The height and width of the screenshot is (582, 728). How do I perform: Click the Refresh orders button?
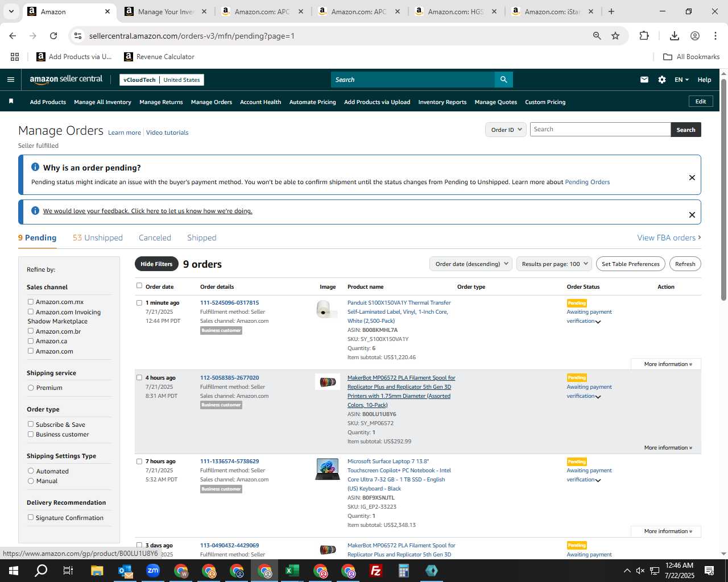(x=685, y=264)
